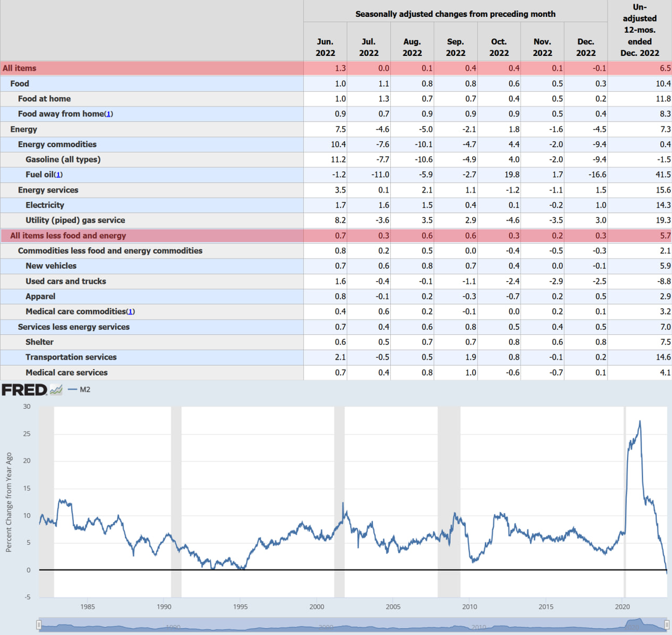Open footnote 1 link beside Medical care commodities
Viewport: 672px width, 635px height.
pos(130,312)
